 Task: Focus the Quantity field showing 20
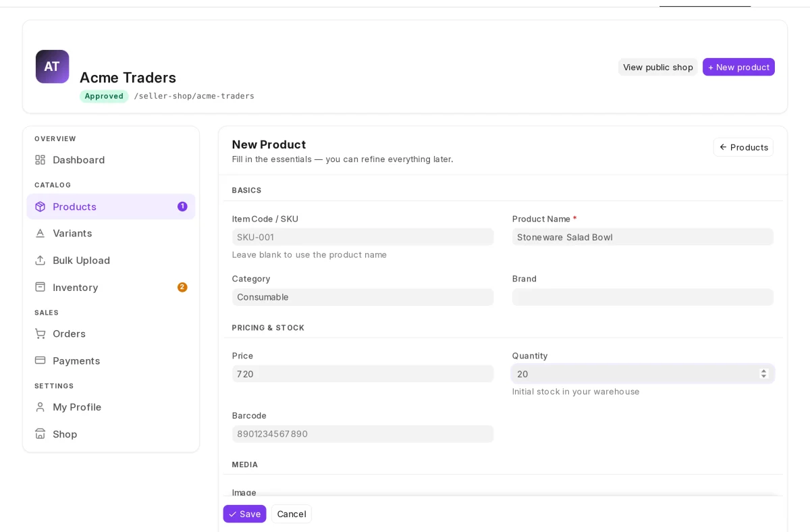(x=643, y=373)
